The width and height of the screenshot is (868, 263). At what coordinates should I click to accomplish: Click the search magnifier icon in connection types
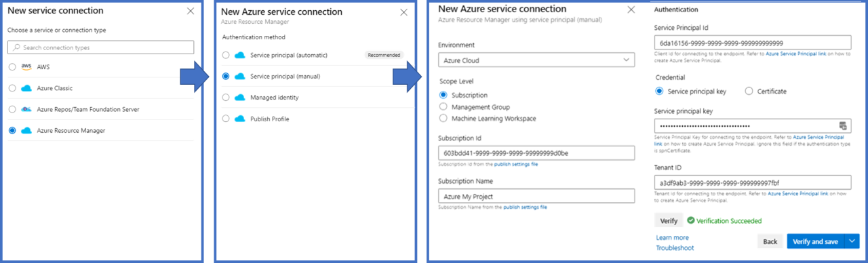16,47
